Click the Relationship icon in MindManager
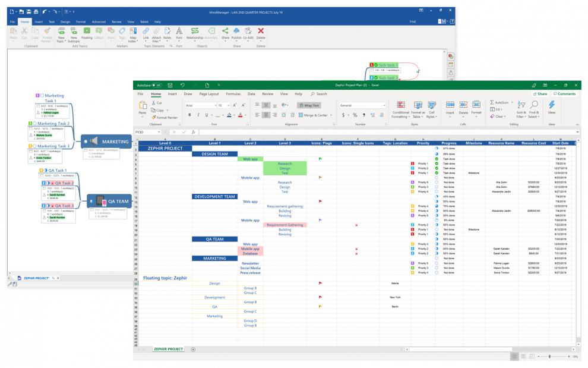Viewport: 588px width, 368px height. point(195,30)
